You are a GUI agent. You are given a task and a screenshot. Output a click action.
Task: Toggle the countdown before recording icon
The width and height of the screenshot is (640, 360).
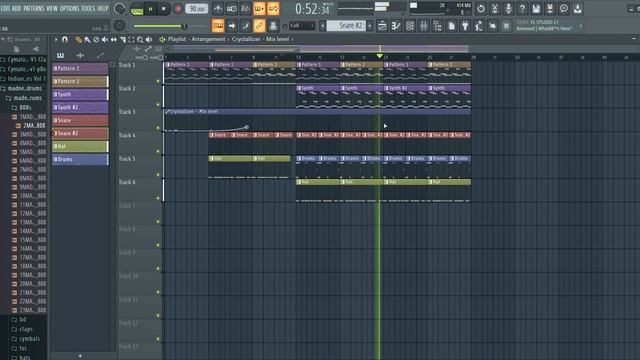(x=245, y=9)
